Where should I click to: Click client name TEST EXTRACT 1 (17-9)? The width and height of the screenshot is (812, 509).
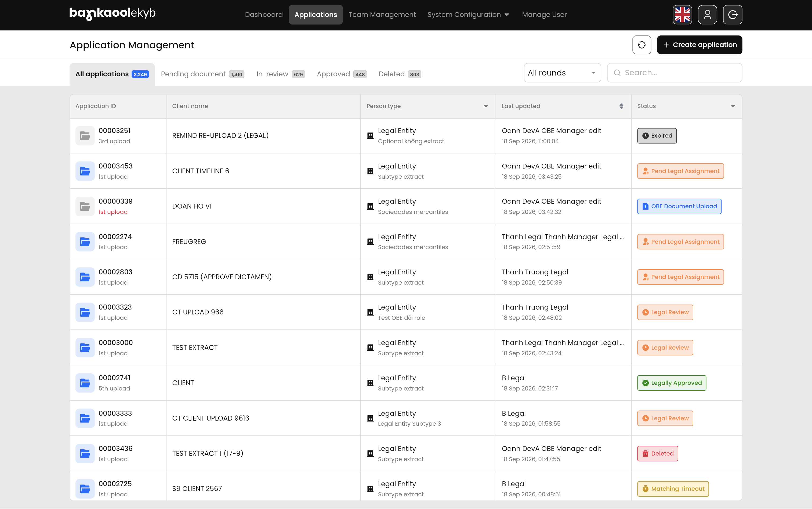pyautogui.click(x=208, y=453)
